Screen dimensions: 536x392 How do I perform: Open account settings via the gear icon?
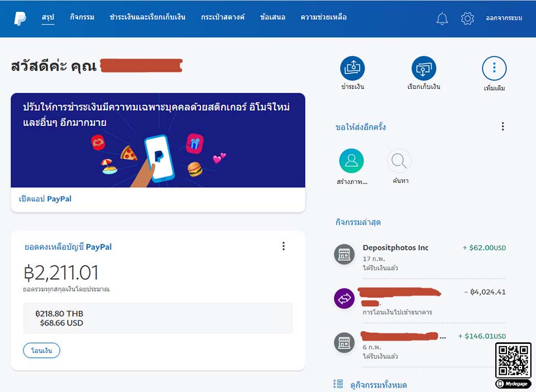point(467,18)
